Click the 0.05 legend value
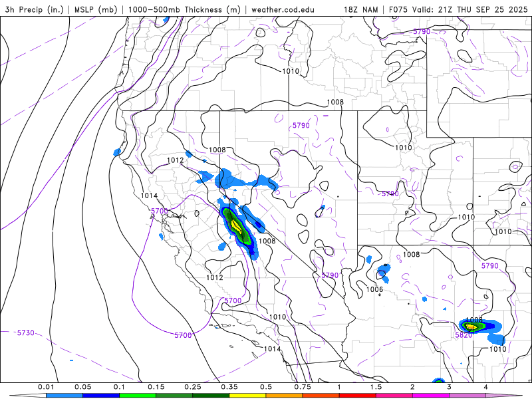Screen dimensions: 532x399 [82, 387]
